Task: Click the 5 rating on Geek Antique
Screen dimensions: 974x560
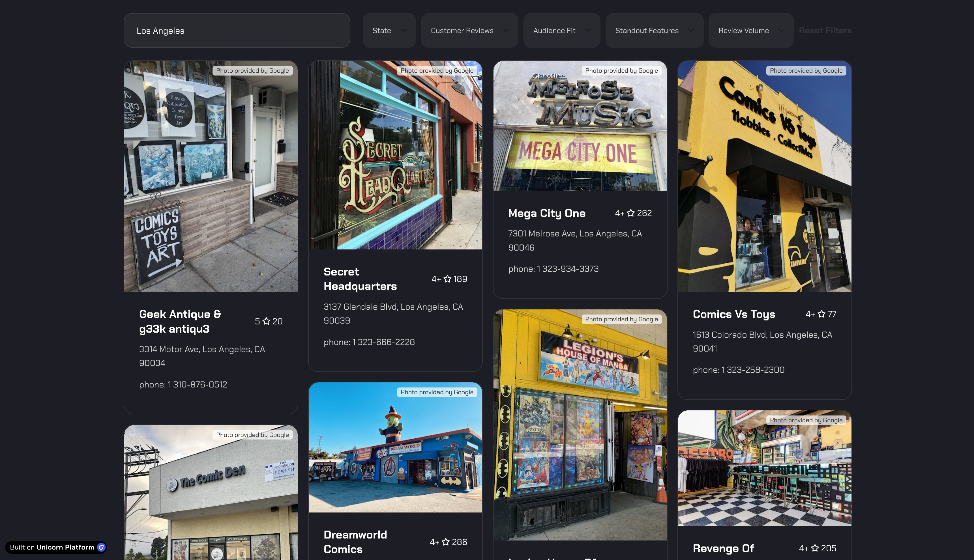Action: click(257, 321)
